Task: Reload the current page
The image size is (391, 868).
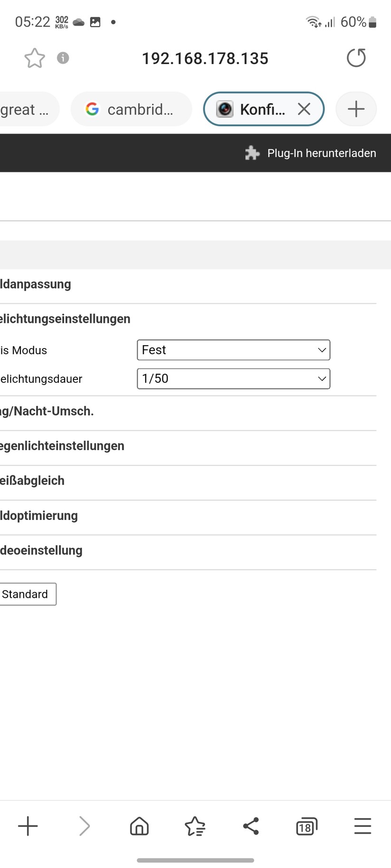Action: (356, 58)
